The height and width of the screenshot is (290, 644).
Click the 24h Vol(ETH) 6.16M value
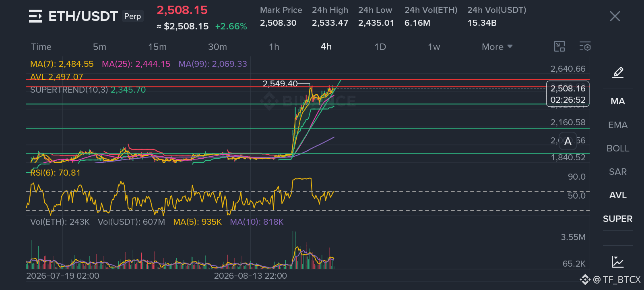point(417,23)
